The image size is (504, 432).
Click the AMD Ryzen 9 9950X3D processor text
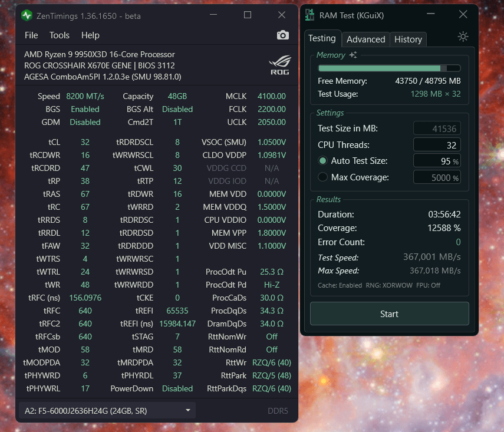click(99, 54)
